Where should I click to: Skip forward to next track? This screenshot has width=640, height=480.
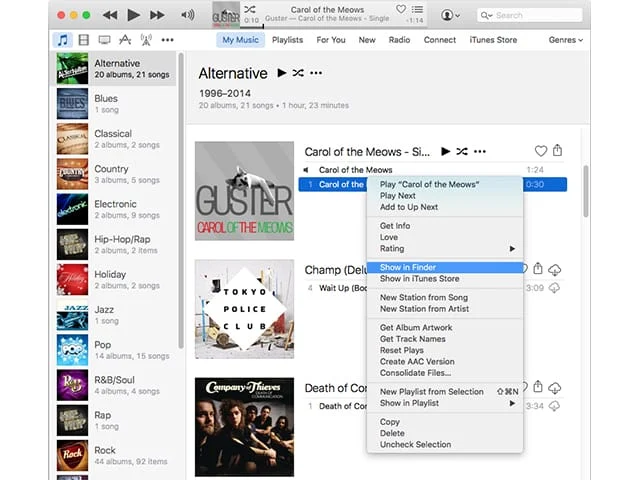pos(157,16)
